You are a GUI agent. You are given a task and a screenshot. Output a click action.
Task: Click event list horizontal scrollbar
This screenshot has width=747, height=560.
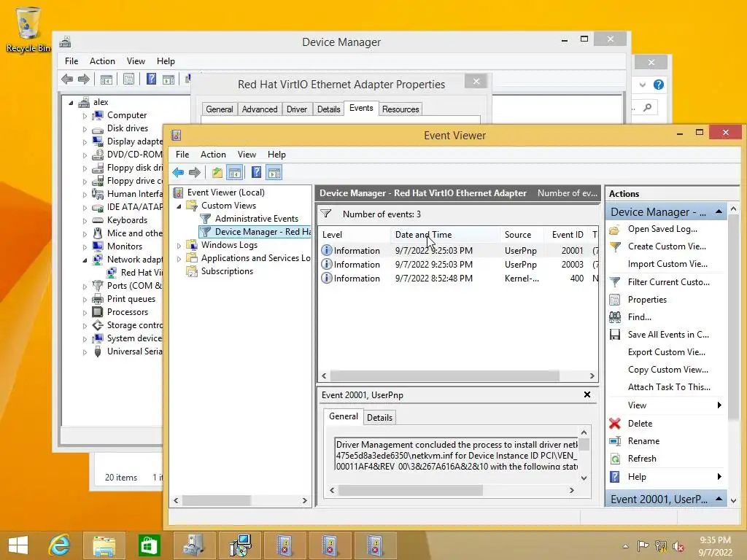click(x=445, y=376)
